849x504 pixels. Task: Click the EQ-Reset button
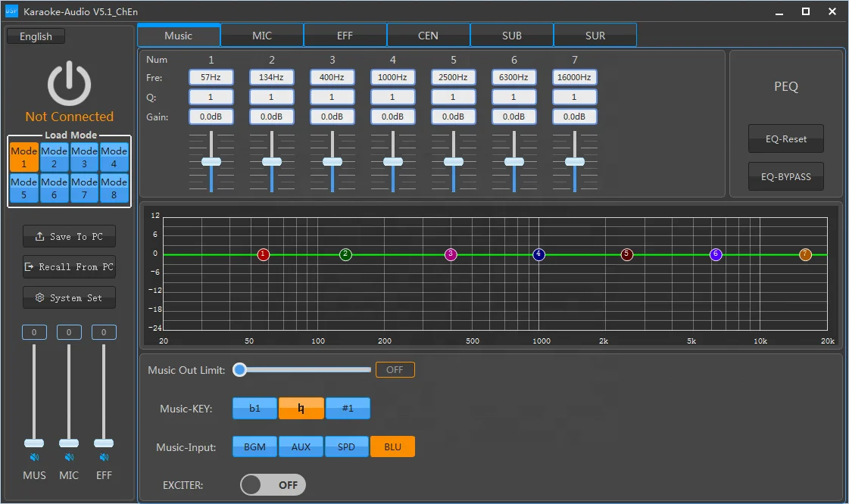click(x=785, y=139)
